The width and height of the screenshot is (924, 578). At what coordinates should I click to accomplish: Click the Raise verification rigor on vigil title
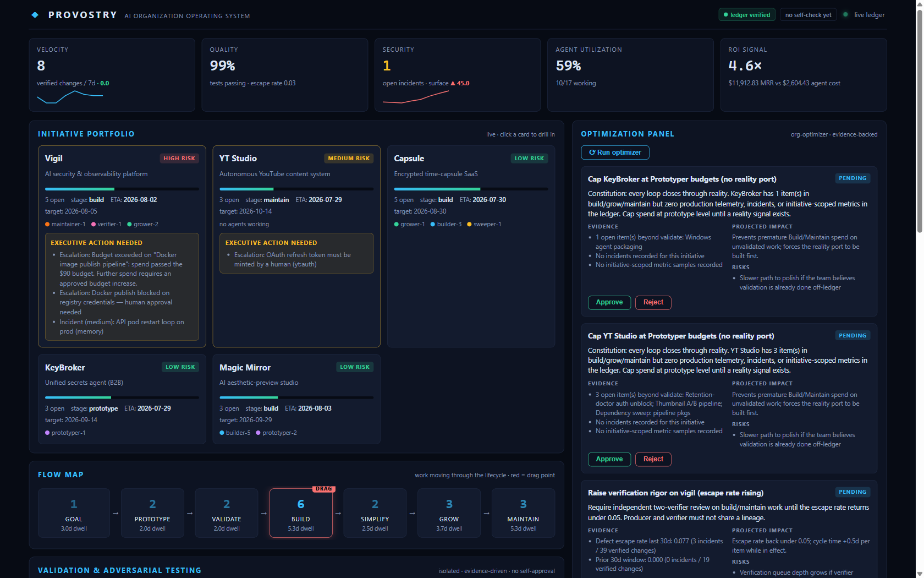675,493
